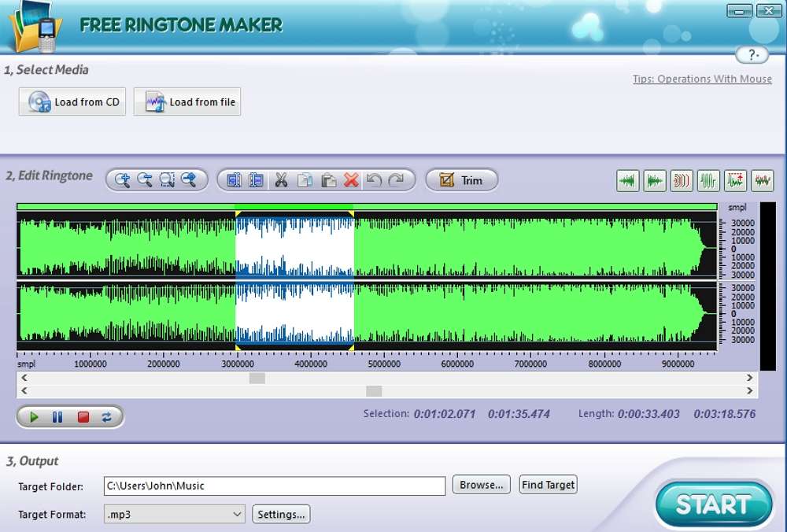This screenshot has height=532, width=787.
Task: Apply a fade-in effect
Action: (x=627, y=180)
